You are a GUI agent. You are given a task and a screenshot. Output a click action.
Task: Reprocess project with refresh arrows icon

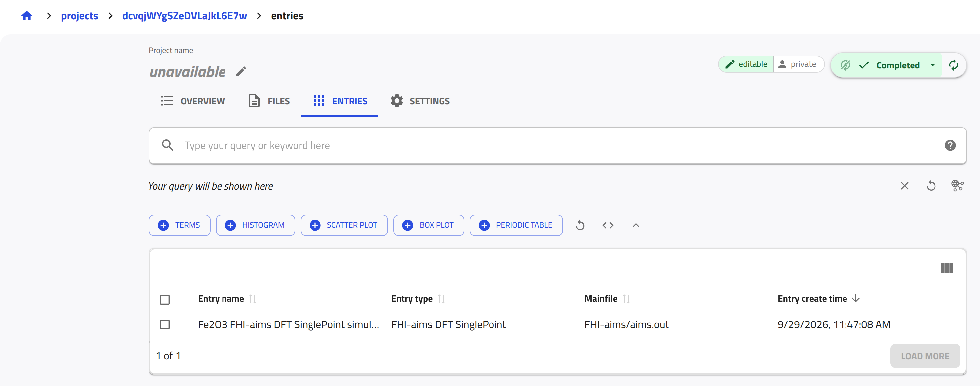click(953, 65)
